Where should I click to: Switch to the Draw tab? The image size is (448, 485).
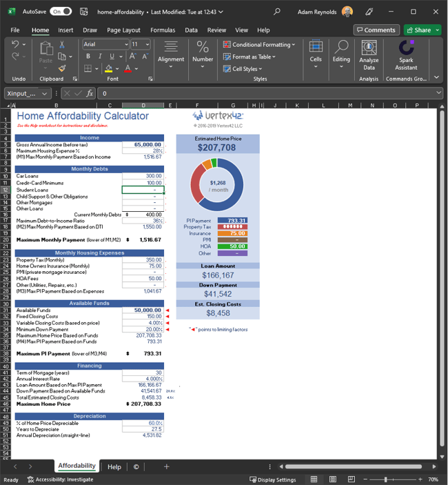tap(90, 30)
